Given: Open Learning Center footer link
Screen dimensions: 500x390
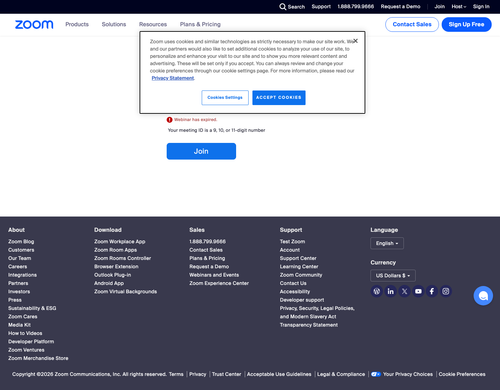Looking at the screenshot, I should pos(299,267).
